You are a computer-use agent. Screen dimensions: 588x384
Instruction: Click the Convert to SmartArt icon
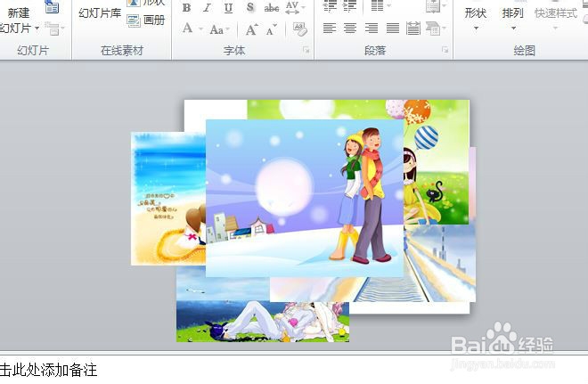(x=433, y=29)
